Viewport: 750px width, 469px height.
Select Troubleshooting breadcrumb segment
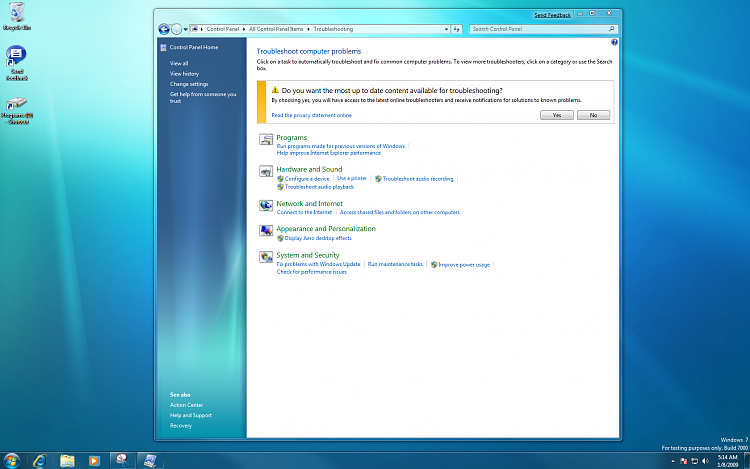pos(333,29)
